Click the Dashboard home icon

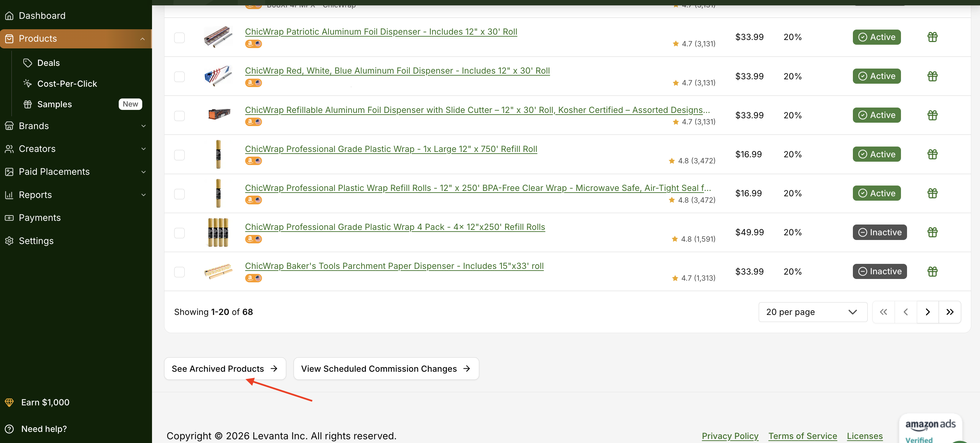[x=9, y=15]
